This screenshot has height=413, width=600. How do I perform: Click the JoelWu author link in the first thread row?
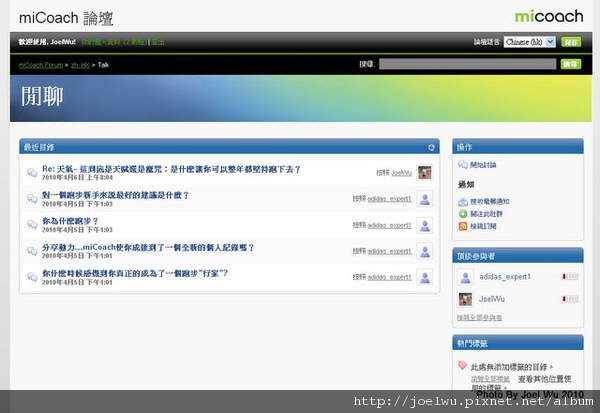[401, 173]
